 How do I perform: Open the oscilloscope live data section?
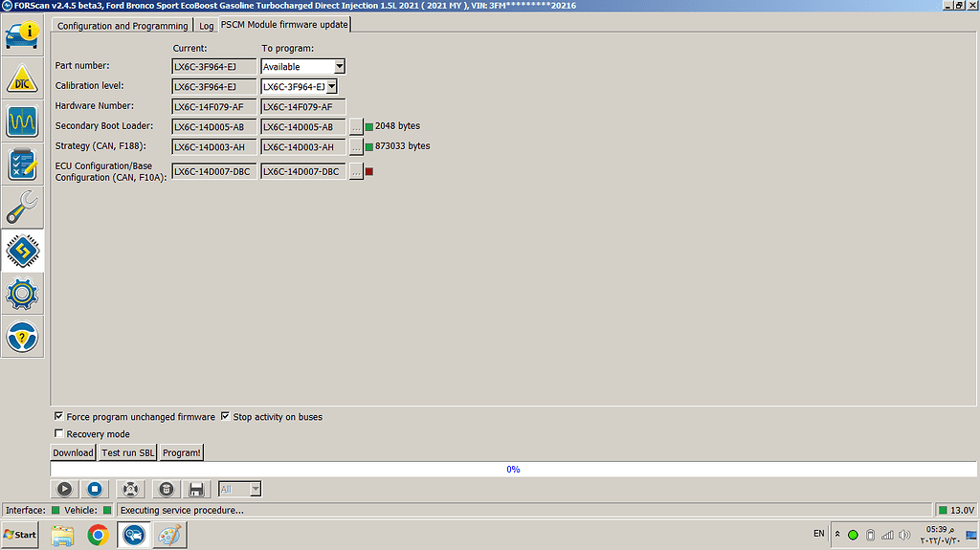point(22,121)
